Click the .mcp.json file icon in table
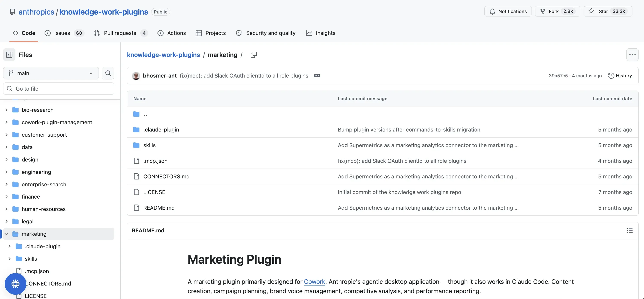 point(136,161)
